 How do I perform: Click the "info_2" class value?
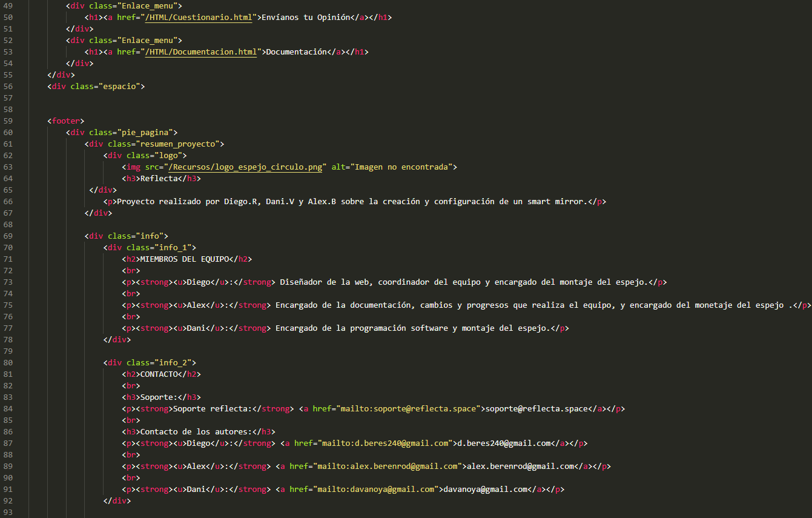[x=173, y=363]
